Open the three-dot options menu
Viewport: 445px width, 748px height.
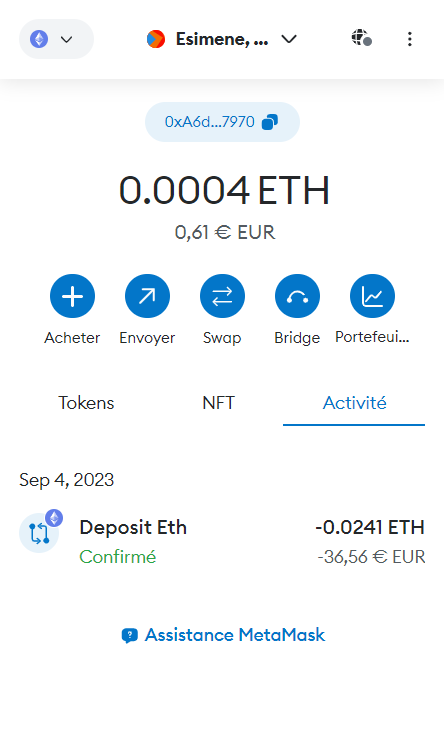pos(410,39)
